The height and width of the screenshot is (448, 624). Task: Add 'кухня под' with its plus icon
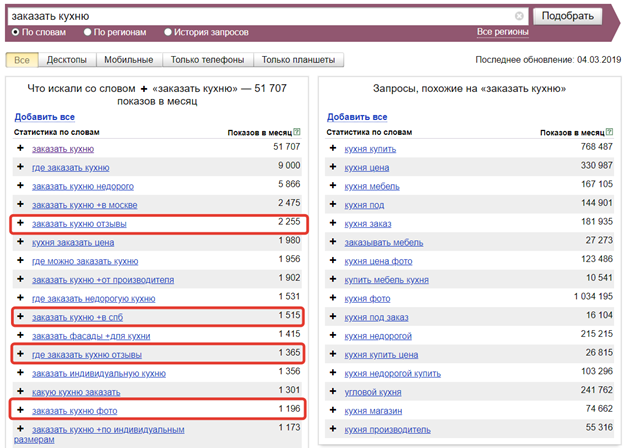click(x=333, y=204)
